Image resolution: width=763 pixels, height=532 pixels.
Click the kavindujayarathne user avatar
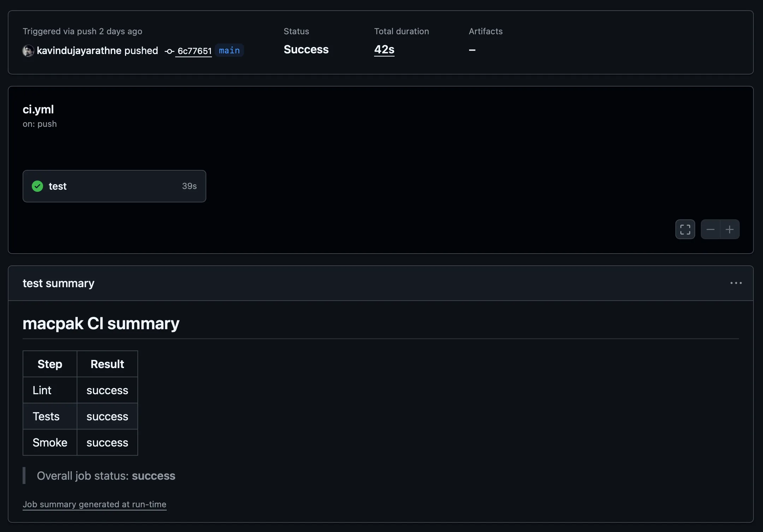[28, 51]
